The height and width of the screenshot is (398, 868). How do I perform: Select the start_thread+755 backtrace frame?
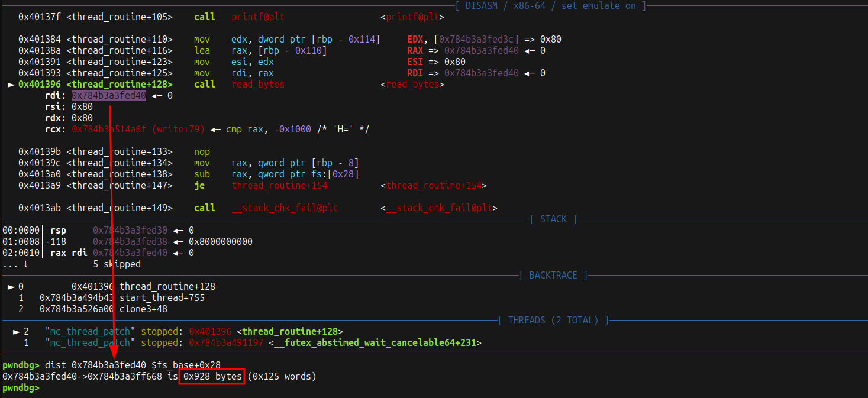[162, 298]
